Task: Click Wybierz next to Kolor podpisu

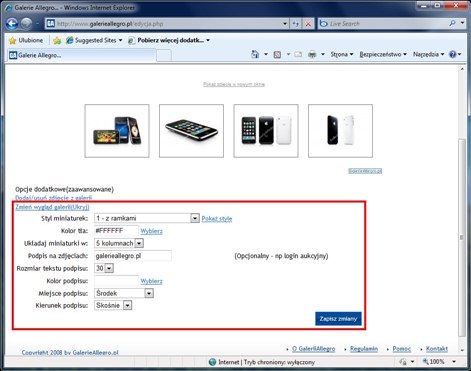Action: [x=151, y=281]
